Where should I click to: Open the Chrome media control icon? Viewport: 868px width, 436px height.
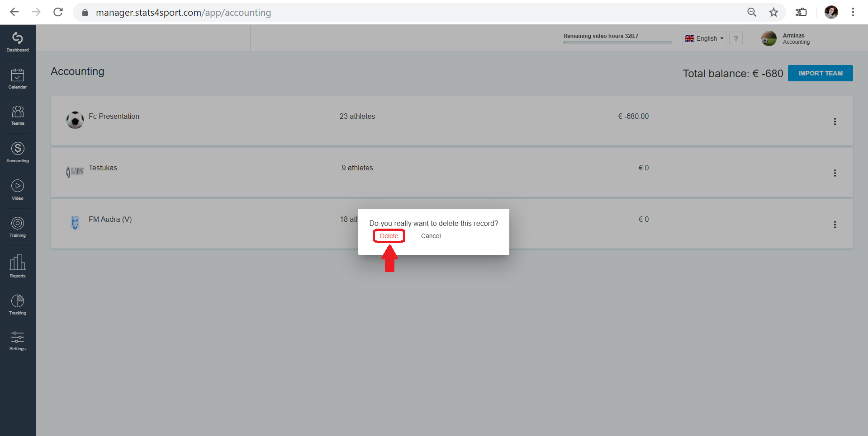coord(801,12)
